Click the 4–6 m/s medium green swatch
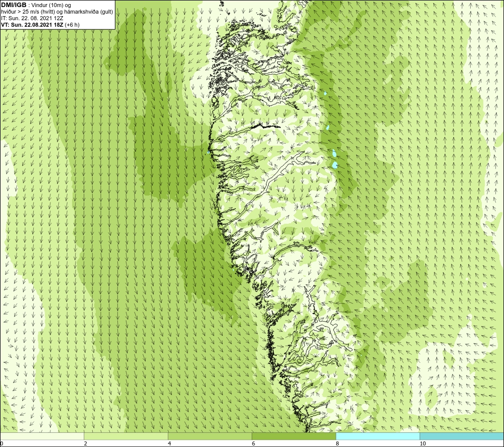This screenshot has height=447, width=504. (210, 436)
